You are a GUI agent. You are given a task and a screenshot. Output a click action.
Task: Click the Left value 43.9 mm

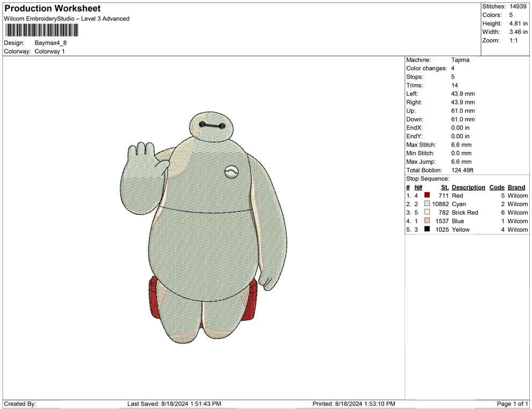[463, 93]
